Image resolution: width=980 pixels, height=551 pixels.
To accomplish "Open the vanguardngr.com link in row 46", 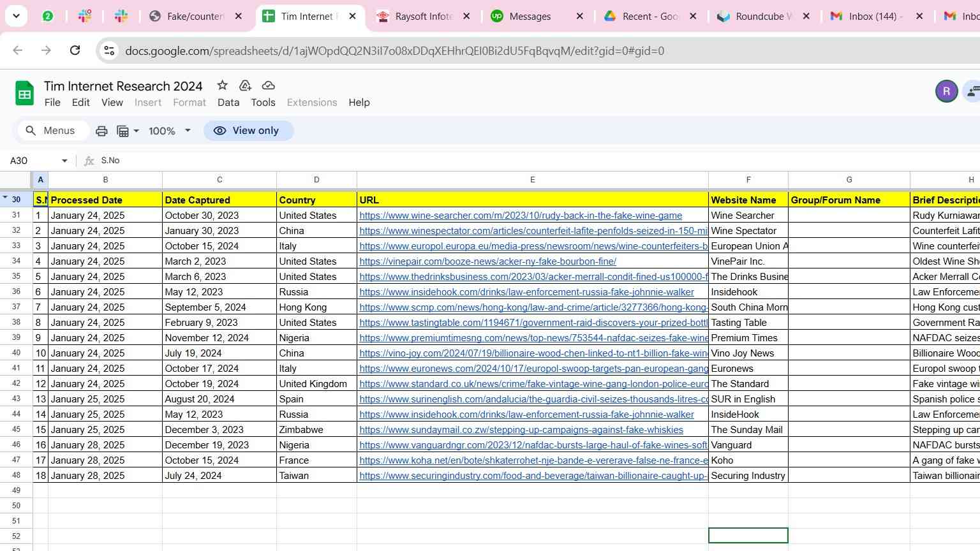I will tap(533, 445).
